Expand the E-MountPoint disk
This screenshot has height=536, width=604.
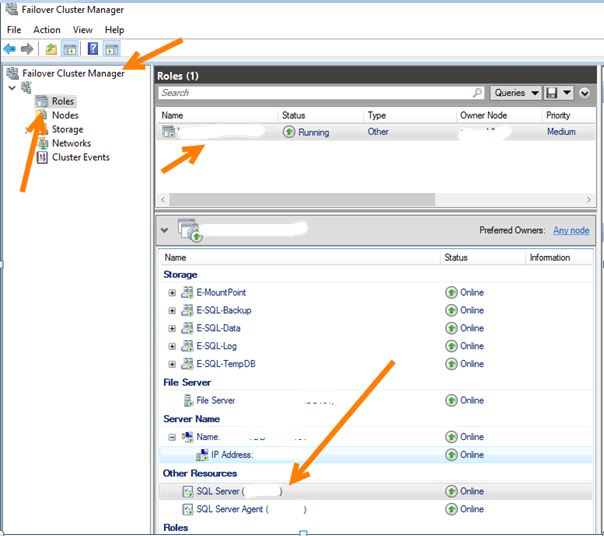tap(172, 293)
